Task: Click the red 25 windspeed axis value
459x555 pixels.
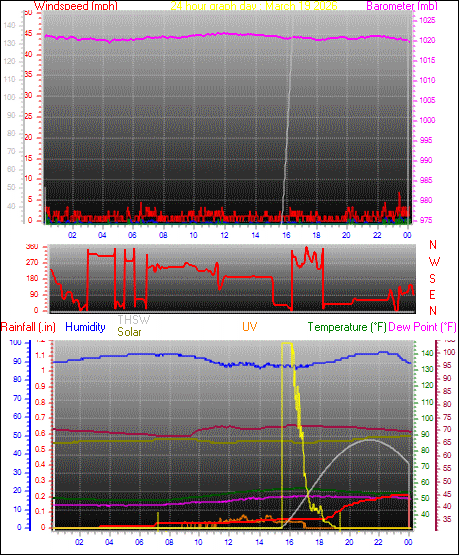Action: click(x=28, y=116)
